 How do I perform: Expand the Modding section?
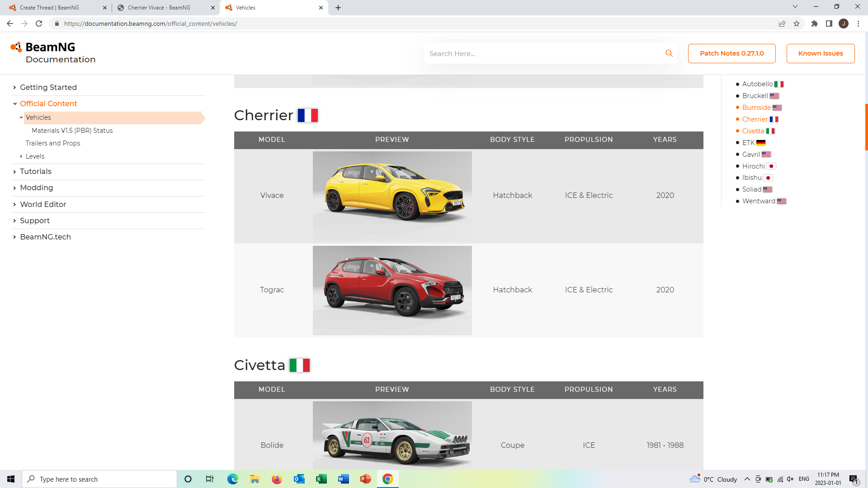pyautogui.click(x=14, y=188)
